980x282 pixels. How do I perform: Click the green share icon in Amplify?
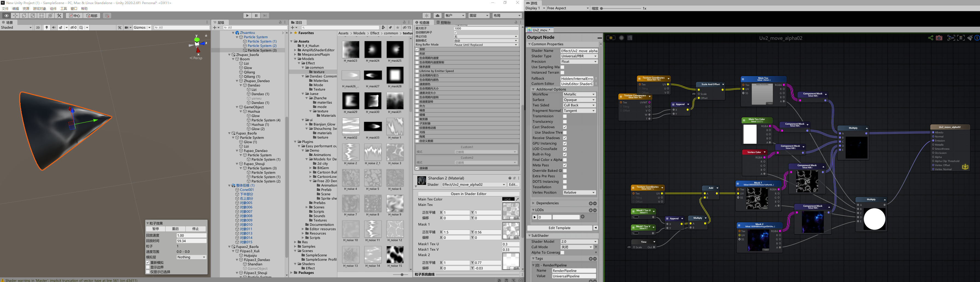930,38
